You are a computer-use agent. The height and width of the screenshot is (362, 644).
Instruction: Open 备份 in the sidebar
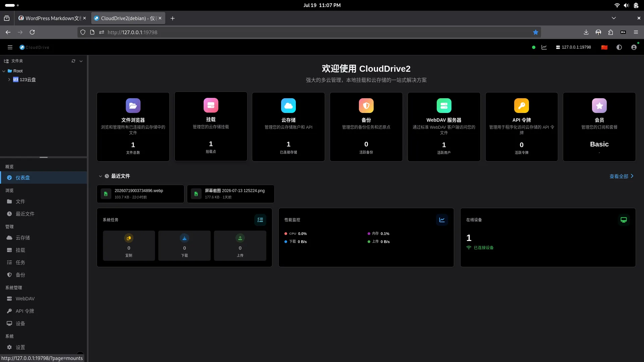[44, 275]
